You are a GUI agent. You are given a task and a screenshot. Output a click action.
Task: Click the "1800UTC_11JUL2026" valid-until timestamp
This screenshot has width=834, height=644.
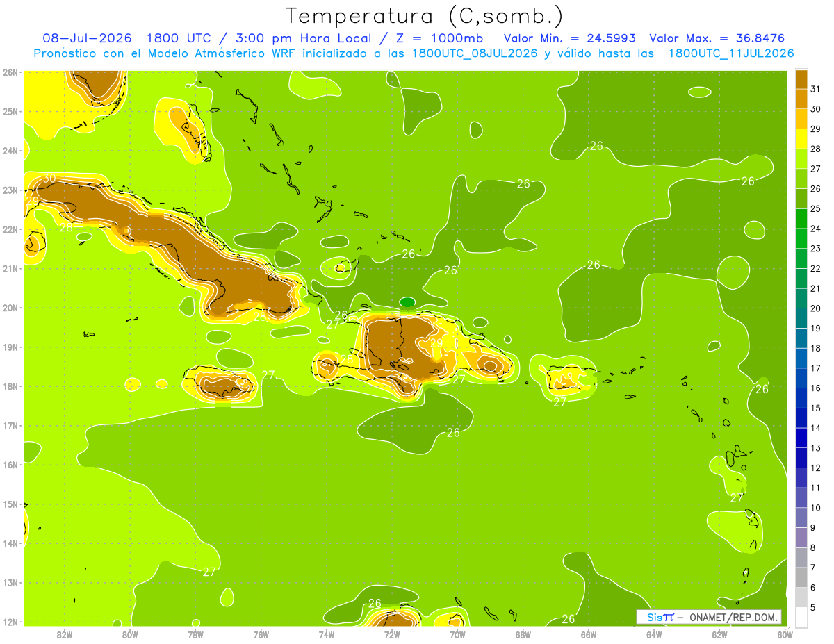(x=731, y=53)
